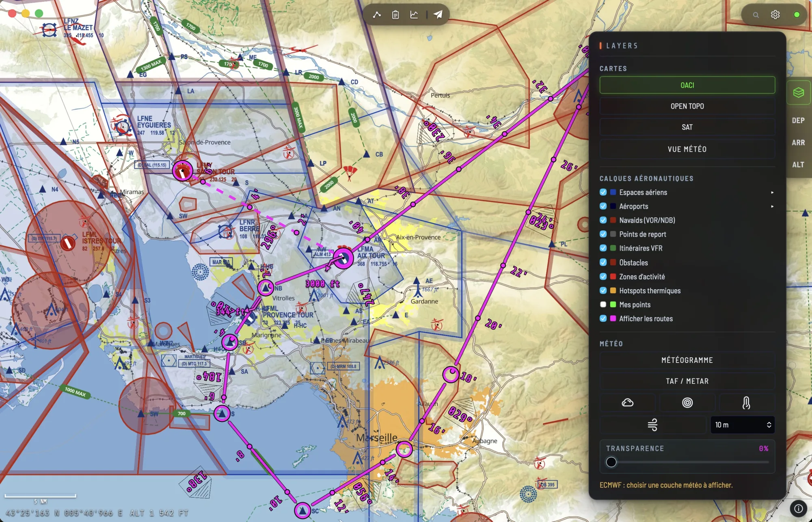Click the 3000 ft altitude label on route
The width and height of the screenshot is (812, 522).
click(x=323, y=284)
